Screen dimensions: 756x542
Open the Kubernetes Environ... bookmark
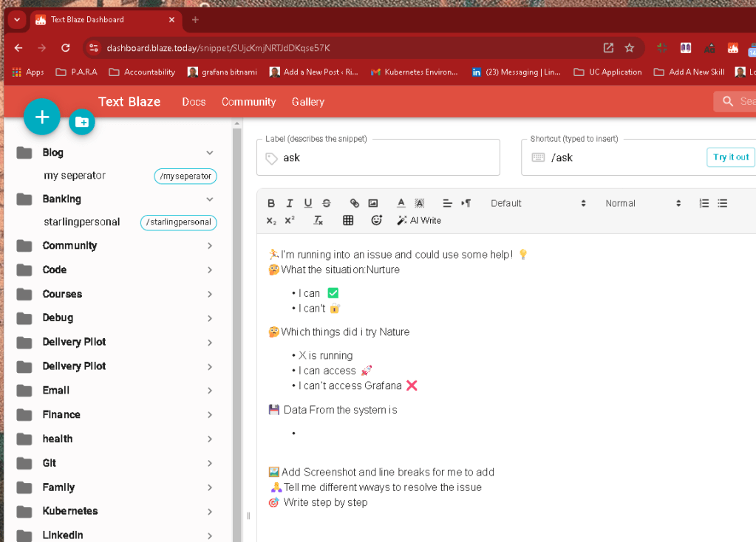415,72
